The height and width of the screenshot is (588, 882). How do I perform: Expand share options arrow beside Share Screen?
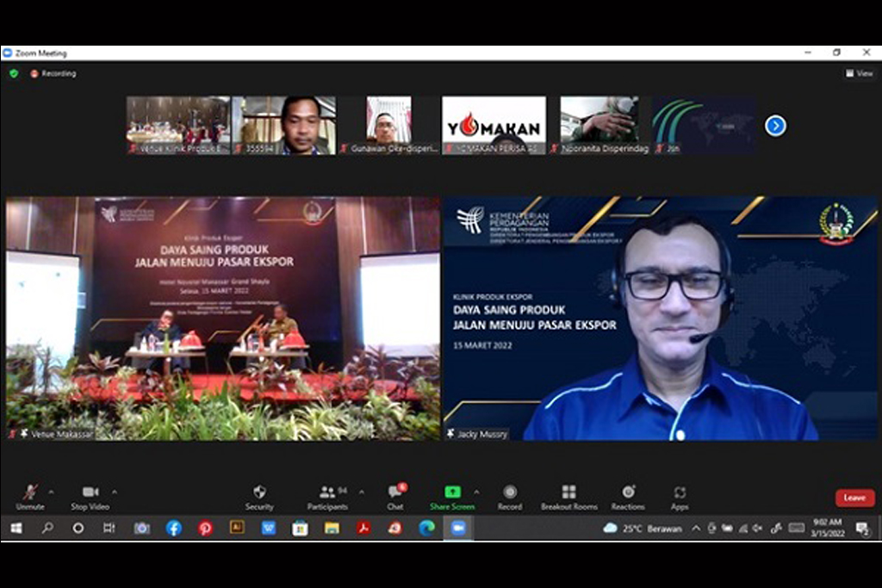pyautogui.click(x=476, y=492)
